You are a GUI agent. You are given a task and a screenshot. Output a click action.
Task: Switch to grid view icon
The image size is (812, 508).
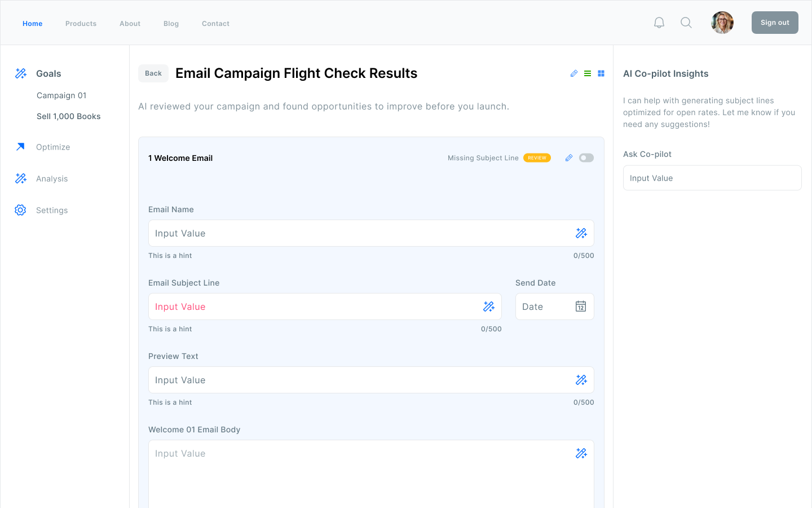pyautogui.click(x=601, y=73)
